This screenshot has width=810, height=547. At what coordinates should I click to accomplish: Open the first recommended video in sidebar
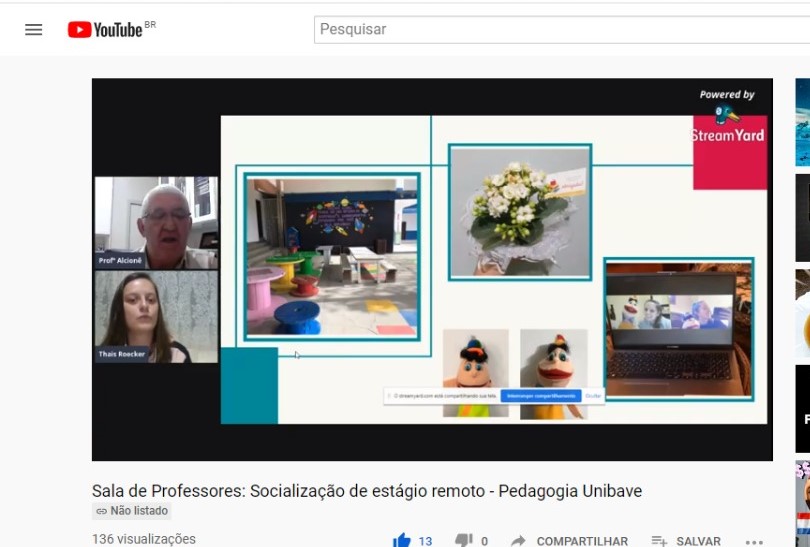(802, 122)
